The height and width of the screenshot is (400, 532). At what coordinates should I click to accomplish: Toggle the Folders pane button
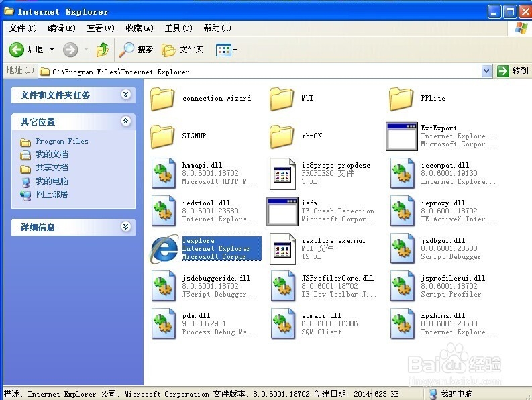coord(183,50)
